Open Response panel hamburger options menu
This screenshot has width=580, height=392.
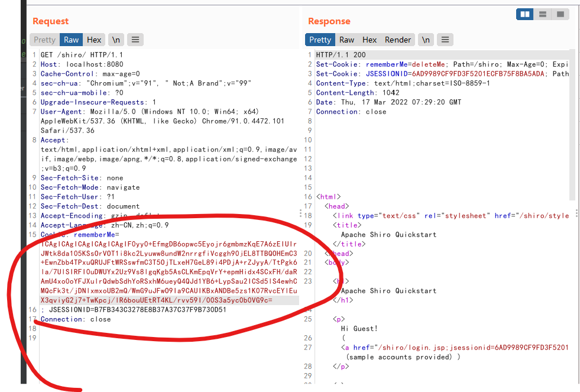click(x=445, y=40)
